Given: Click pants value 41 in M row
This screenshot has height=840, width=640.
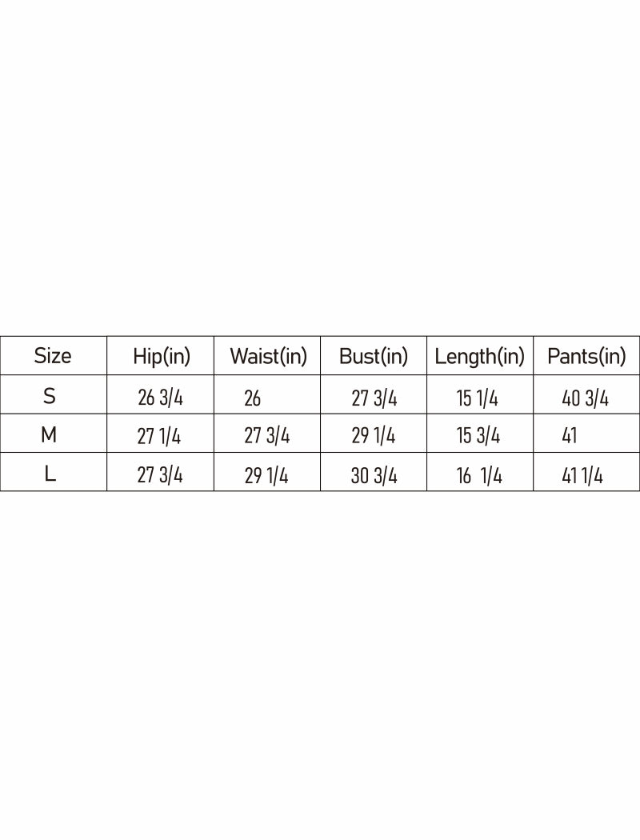Looking at the screenshot, I should click(x=570, y=437).
